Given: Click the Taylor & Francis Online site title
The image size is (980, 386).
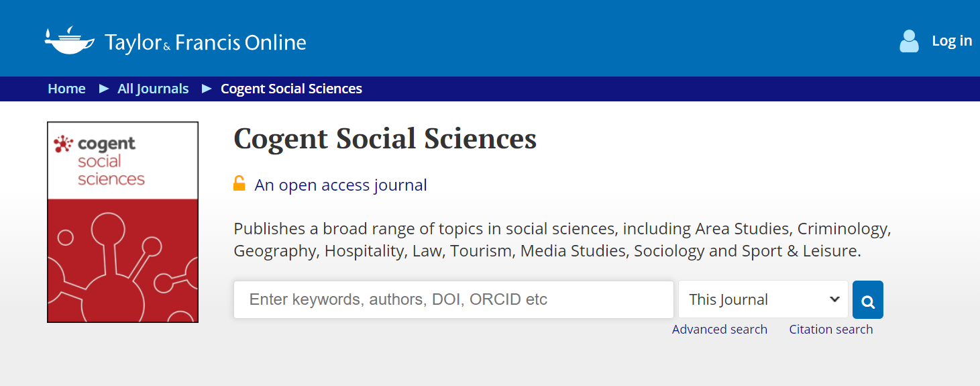Looking at the screenshot, I should coord(205,43).
